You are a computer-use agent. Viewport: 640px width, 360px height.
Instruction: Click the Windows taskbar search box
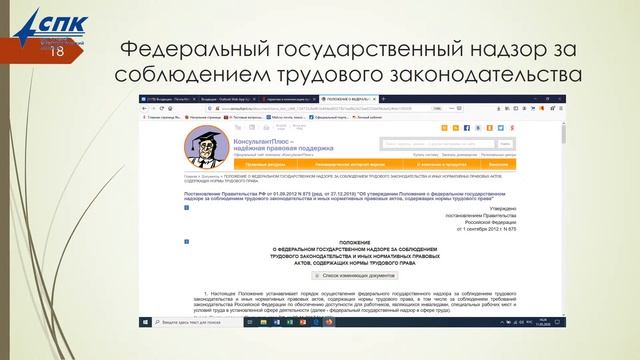(198, 322)
